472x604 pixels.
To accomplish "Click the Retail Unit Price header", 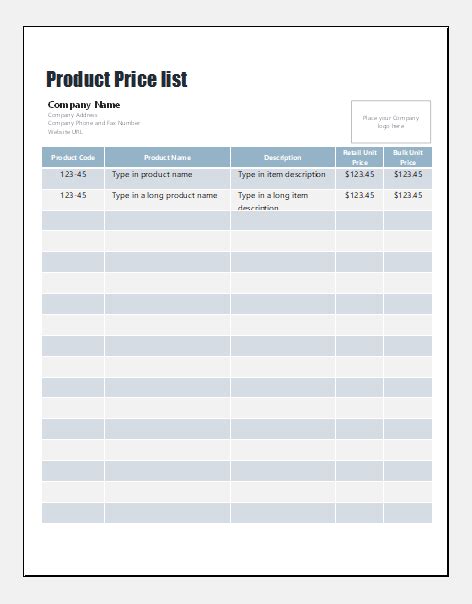I will pos(359,157).
